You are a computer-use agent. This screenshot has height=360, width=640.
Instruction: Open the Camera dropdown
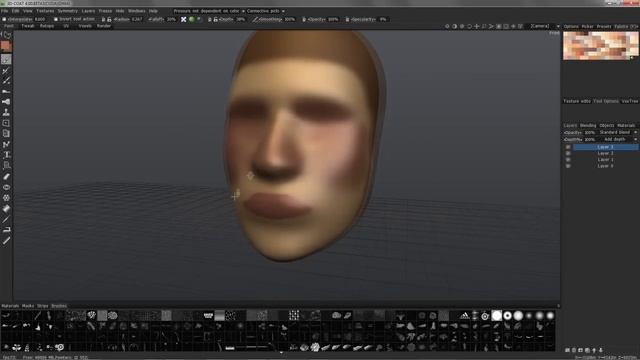pyautogui.click(x=545, y=26)
